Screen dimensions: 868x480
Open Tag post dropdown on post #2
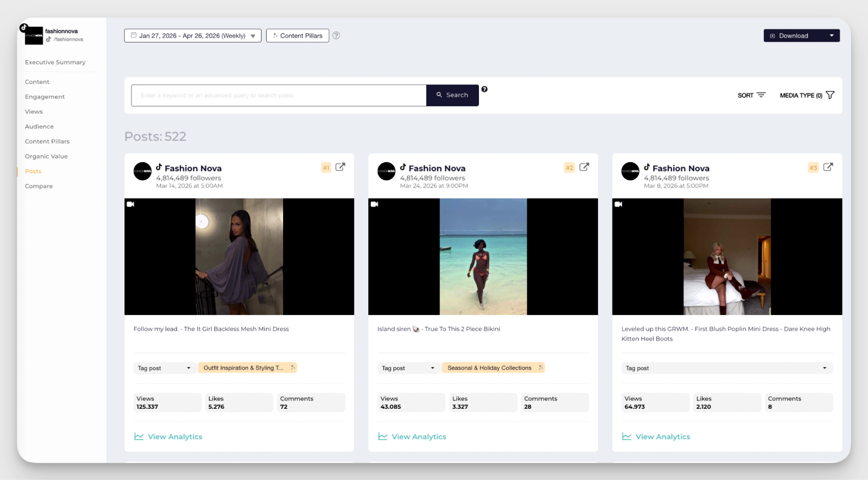pyautogui.click(x=408, y=368)
